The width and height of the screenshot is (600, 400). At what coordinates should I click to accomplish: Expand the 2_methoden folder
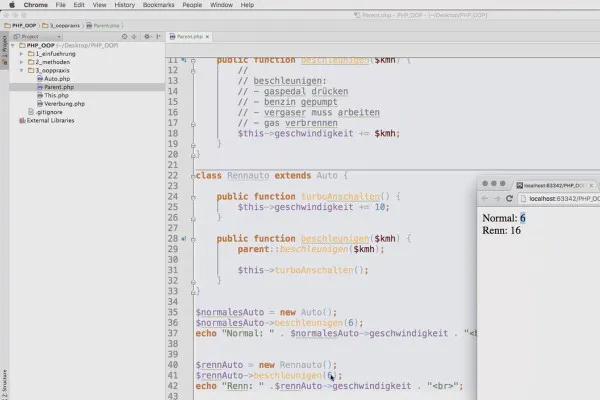(x=22, y=62)
